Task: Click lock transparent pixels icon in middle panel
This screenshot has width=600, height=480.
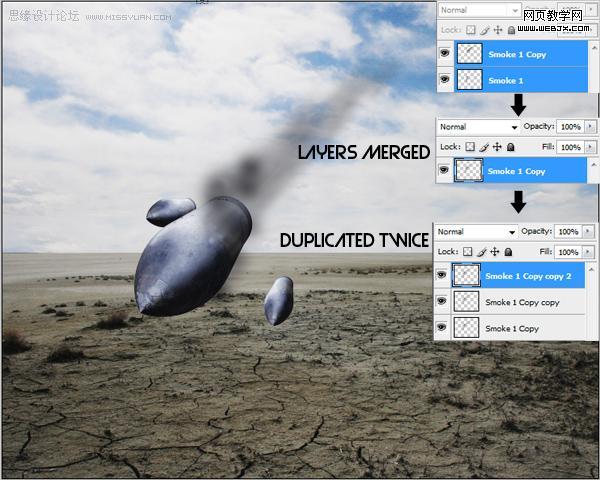Action: point(470,147)
